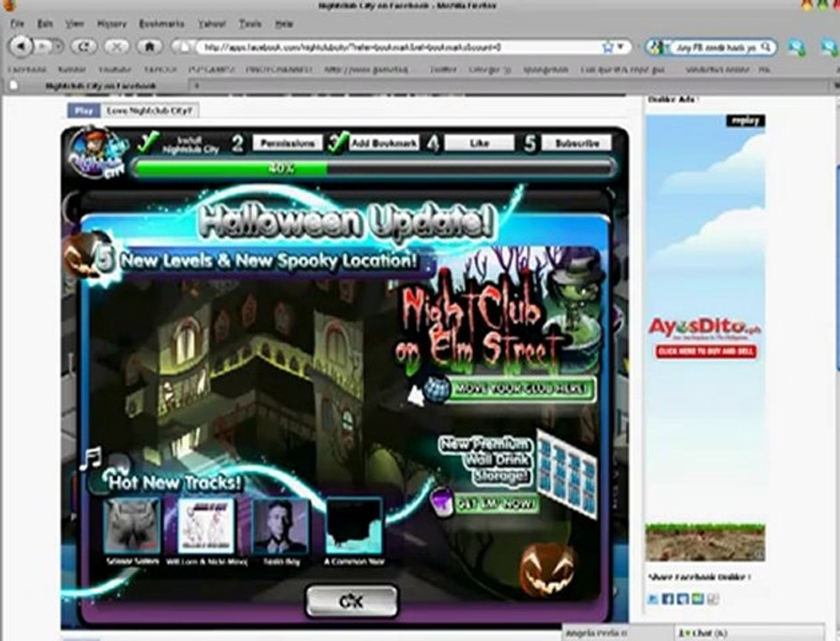The height and width of the screenshot is (641, 840).
Task: Open the Yahoo! menu
Action: pyautogui.click(x=212, y=24)
